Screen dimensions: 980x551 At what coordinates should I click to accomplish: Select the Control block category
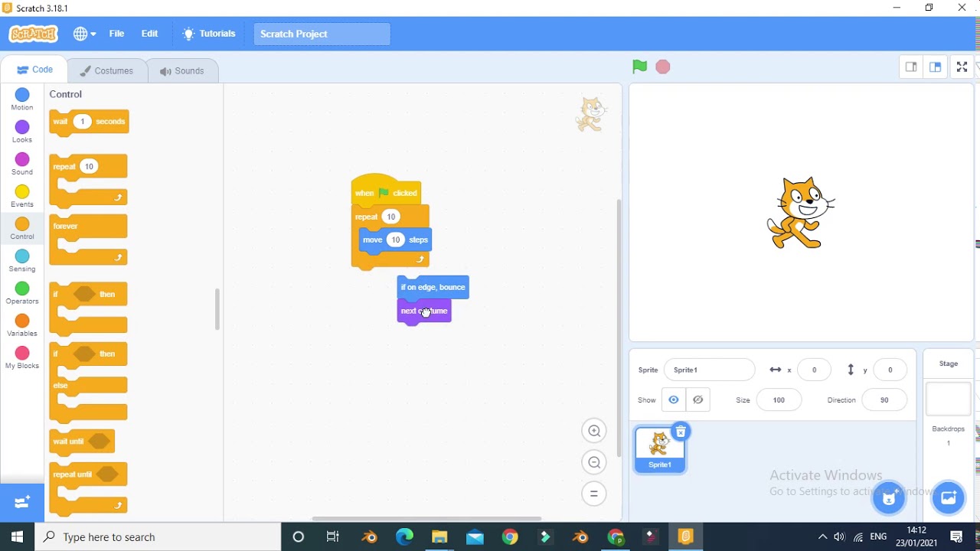point(22,229)
